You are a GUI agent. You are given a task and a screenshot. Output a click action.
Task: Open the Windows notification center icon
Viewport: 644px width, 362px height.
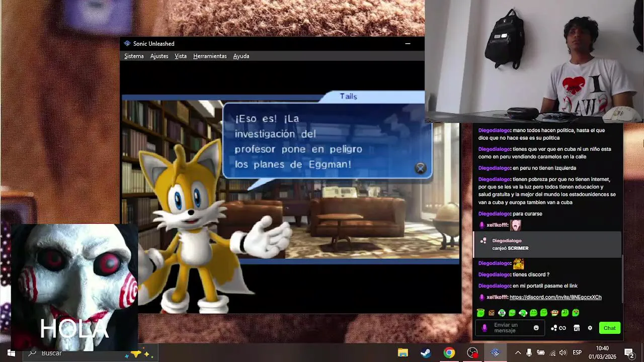pyautogui.click(x=629, y=353)
